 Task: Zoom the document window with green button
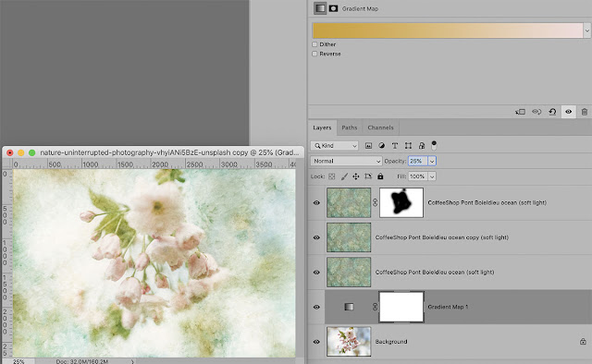pos(32,152)
